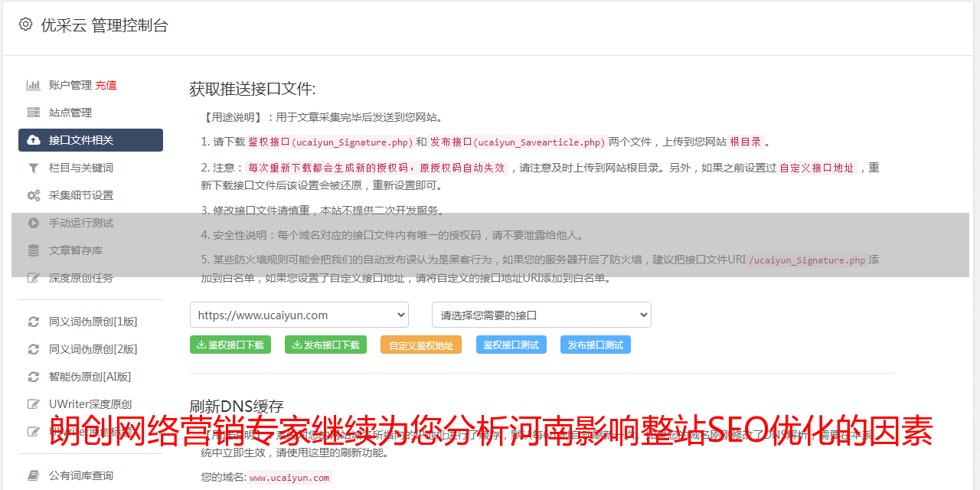
Task: Select the 接口文件相关 sidebar entry
Action: point(90,140)
